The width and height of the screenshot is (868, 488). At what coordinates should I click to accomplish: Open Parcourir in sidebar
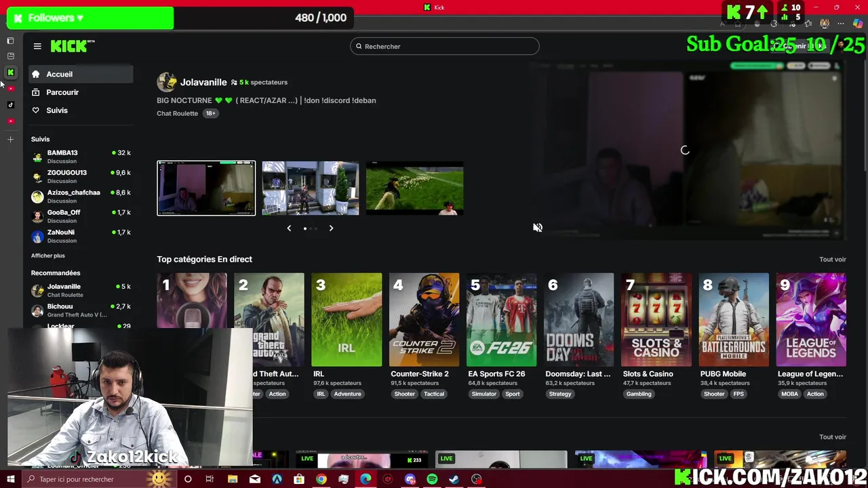click(81, 92)
